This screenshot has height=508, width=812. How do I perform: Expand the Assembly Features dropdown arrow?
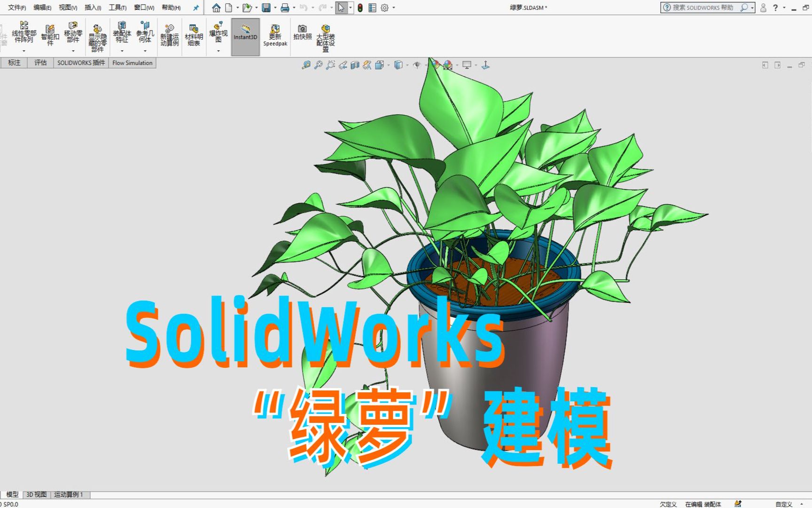122,51
